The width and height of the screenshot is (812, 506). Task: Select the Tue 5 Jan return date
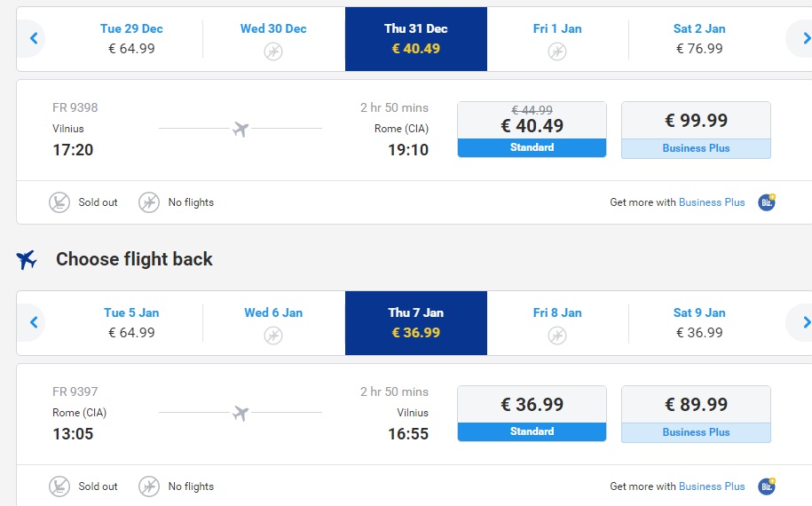[131, 322]
